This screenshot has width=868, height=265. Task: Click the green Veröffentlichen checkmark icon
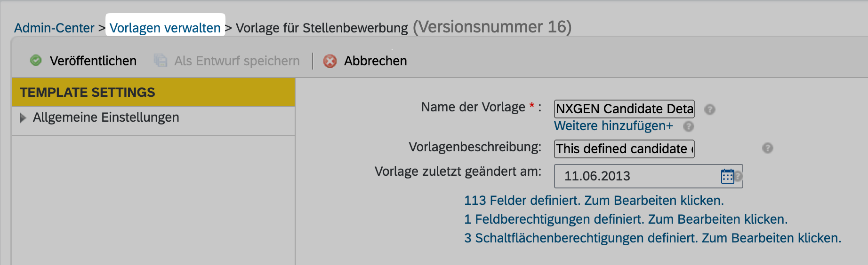[36, 61]
